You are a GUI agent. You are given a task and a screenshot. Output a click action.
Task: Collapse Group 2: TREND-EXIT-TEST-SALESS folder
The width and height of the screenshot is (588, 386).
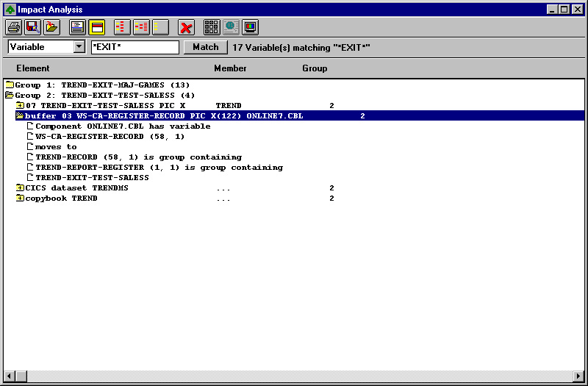[10, 96]
